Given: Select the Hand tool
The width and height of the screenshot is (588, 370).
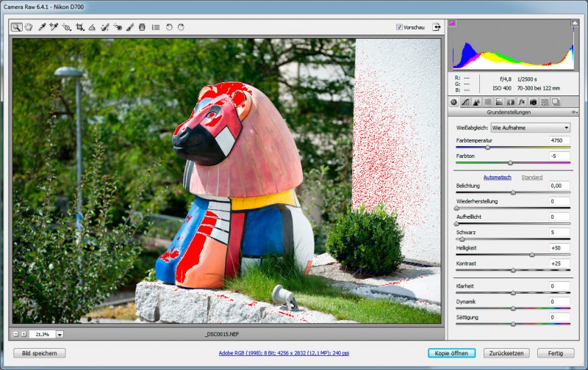Looking at the screenshot, I should point(29,27).
